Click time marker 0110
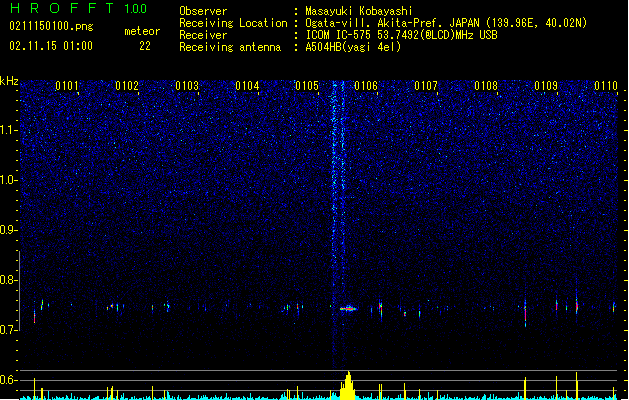The height and width of the screenshot is (400, 629). (606, 86)
